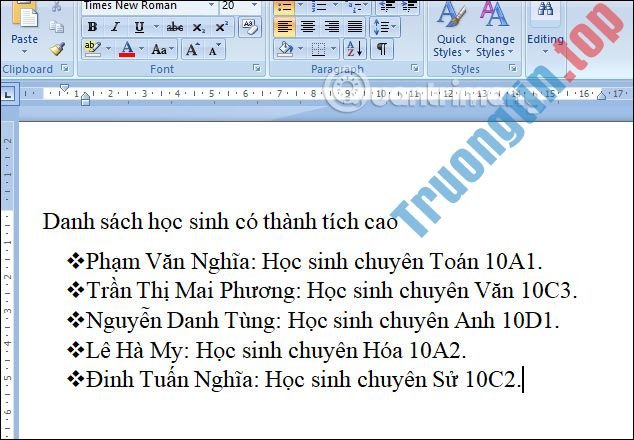The height and width of the screenshot is (440, 634).
Task: Open the Editing group menu
Action: pos(545,44)
